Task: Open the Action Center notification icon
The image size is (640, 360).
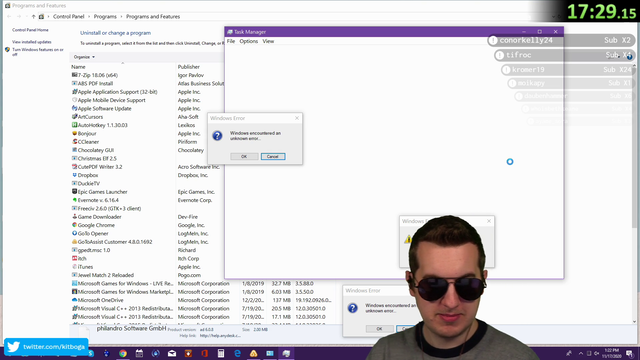Action: pyautogui.click(x=630, y=353)
